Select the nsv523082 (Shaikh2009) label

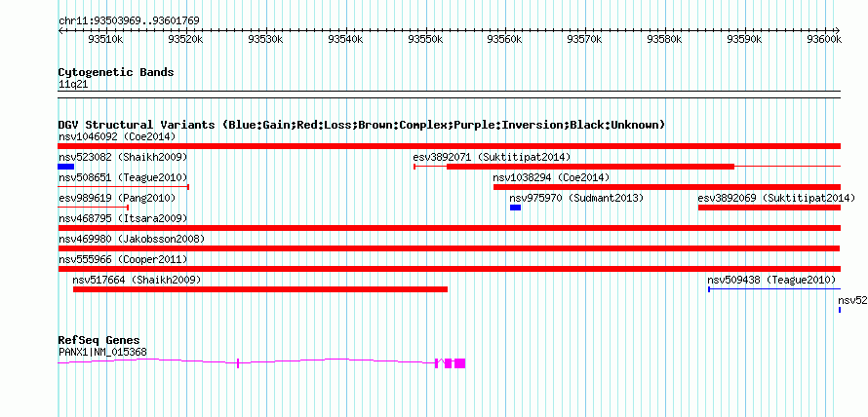(x=123, y=157)
